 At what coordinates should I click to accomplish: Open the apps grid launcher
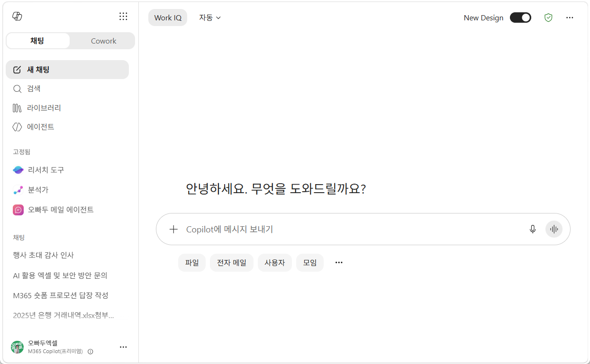pyautogui.click(x=123, y=17)
